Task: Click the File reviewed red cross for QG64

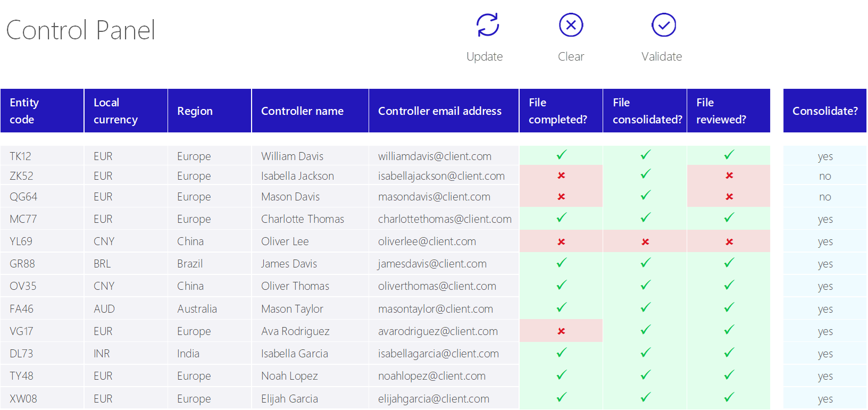Action: click(x=729, y=197)
